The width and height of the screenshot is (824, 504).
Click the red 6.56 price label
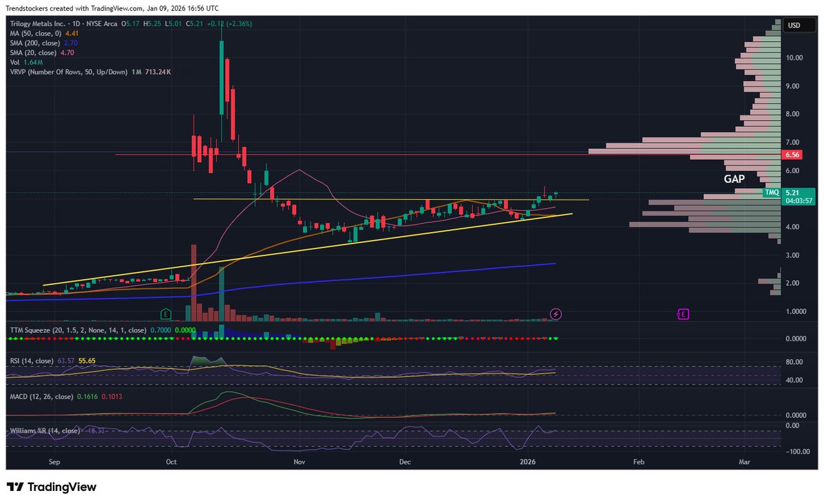(x=793, y=155)
